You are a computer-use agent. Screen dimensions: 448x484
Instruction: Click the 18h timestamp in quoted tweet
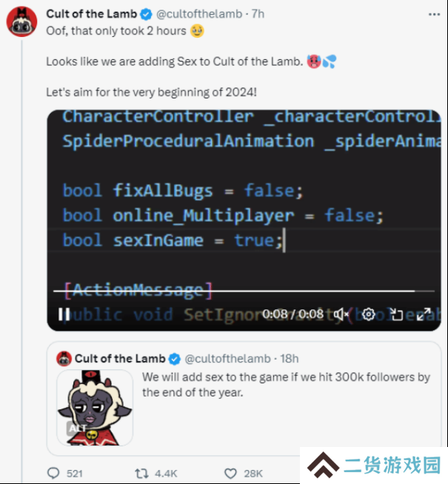click(290, 359)
